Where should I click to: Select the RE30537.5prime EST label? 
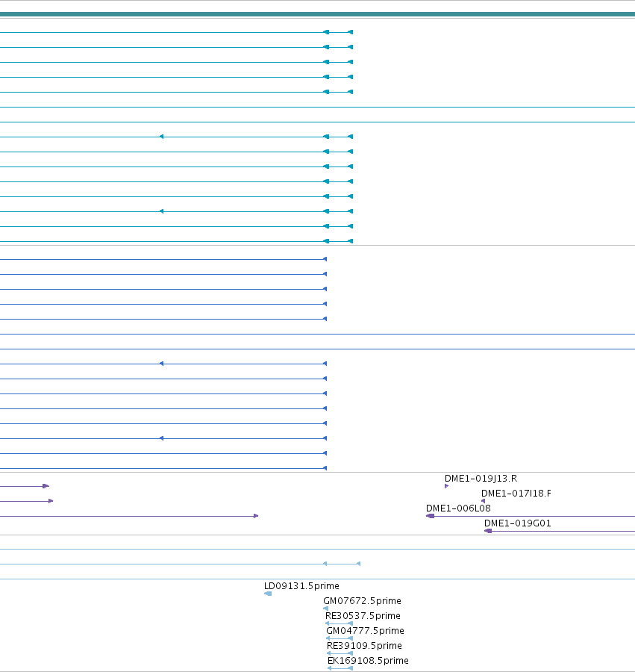point(363,616)
